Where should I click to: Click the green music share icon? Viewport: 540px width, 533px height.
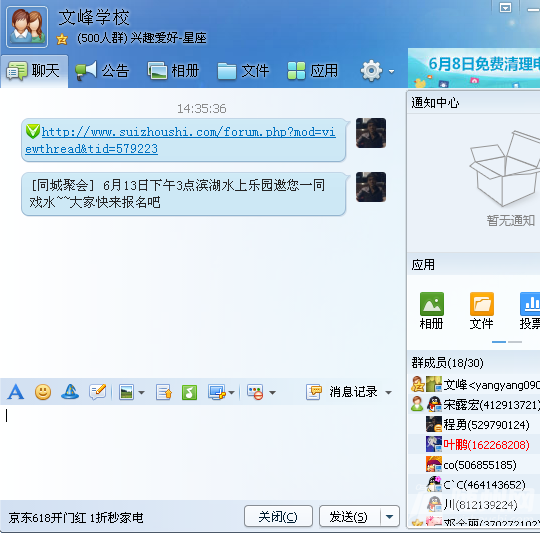[189, 392]
